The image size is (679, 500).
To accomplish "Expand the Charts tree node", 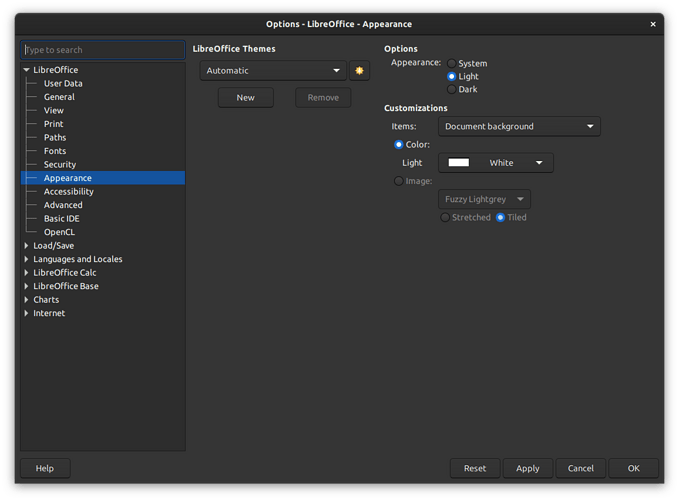I will click(26, 300).
